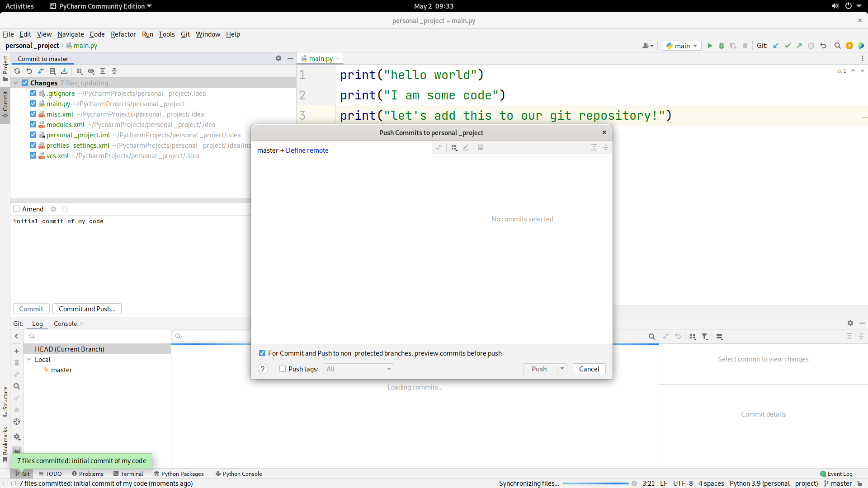Open the File menu

8,34
